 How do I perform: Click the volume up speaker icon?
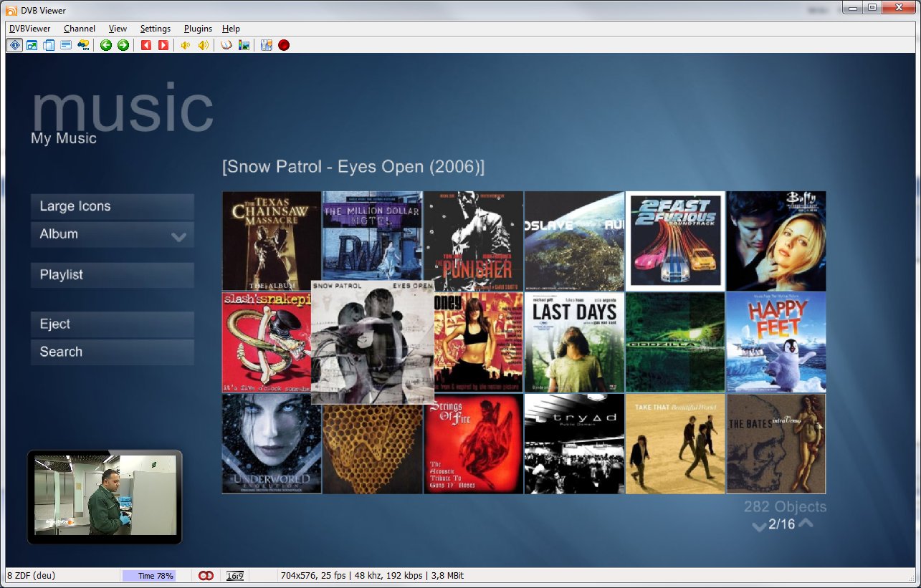[204, 45]
